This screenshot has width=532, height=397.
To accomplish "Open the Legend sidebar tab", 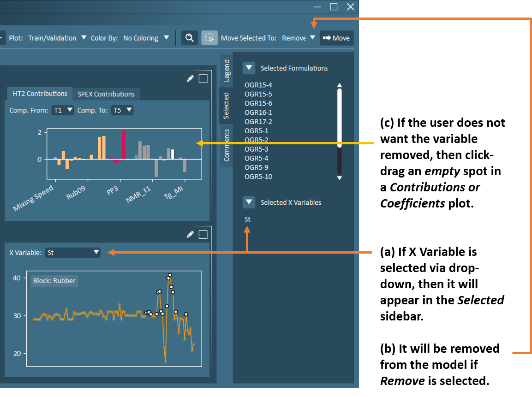I will point(226,69).
